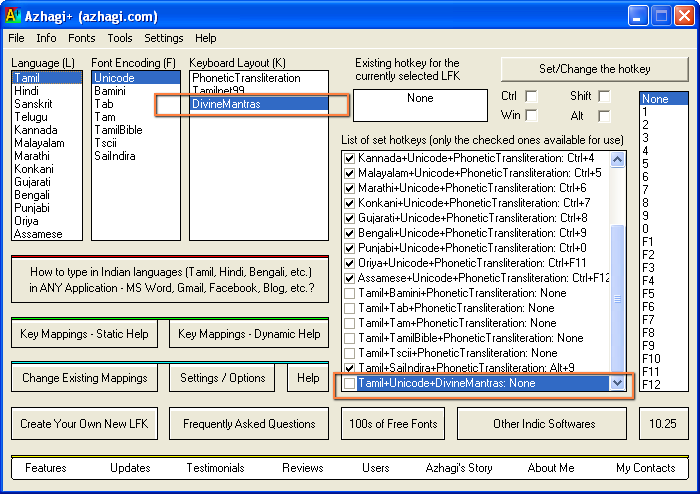Uncheck Oriya+Unicode Ctrl+F11 hotkey
Screen dimensions: 700x494
(350, 263)
